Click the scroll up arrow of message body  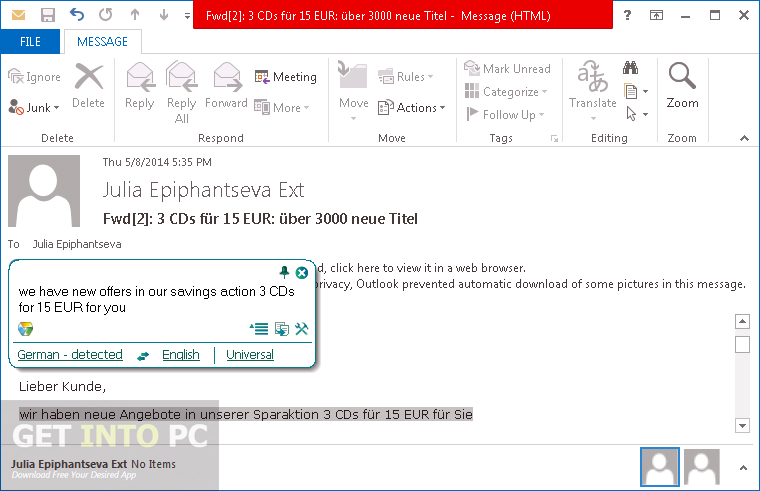(x=743, y=321)
